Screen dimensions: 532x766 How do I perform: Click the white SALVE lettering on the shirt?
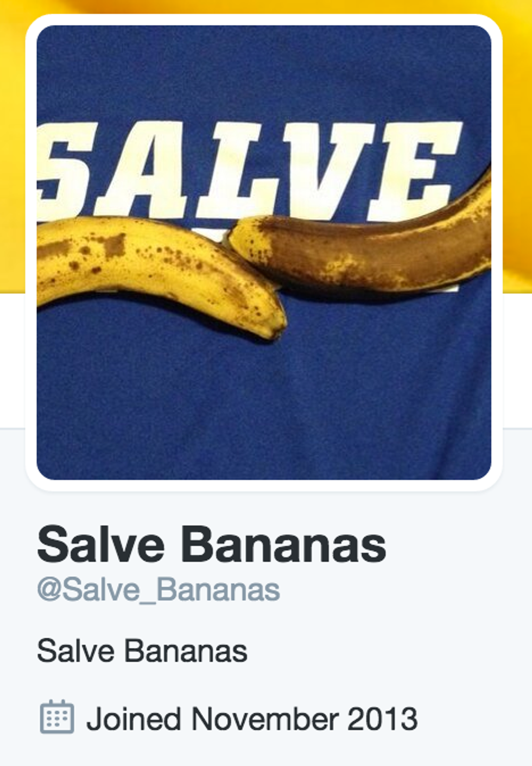250,168
